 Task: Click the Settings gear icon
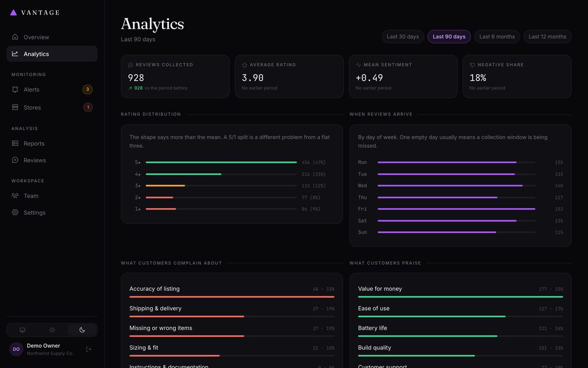coord(15,212)
